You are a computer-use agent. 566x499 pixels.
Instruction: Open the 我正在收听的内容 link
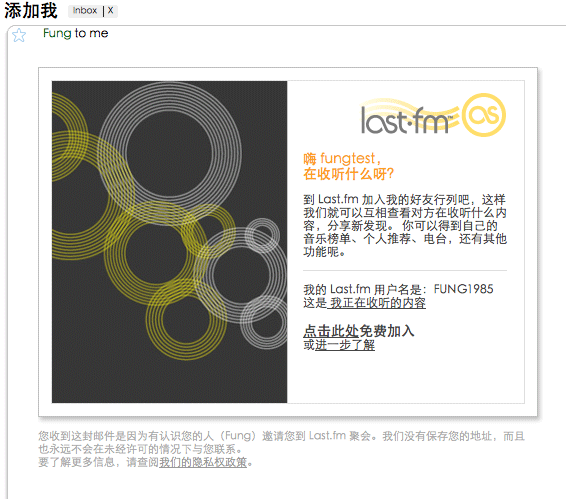376,303
